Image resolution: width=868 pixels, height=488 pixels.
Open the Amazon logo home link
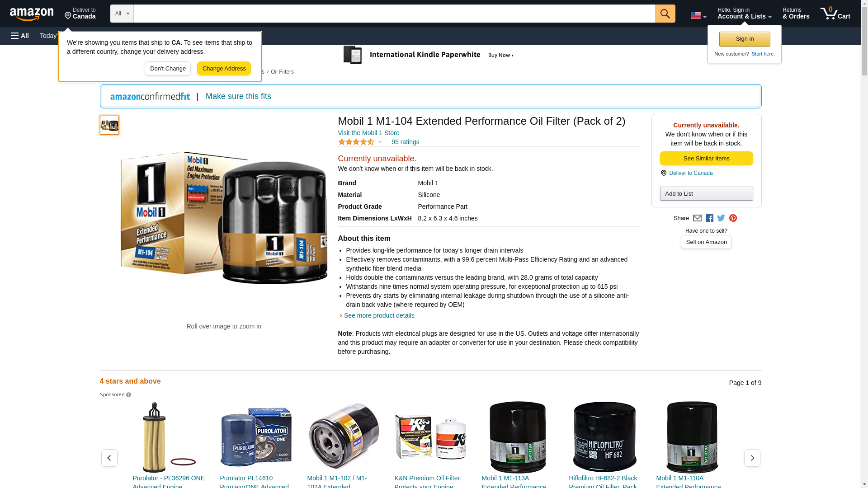[x=32, y=14]
